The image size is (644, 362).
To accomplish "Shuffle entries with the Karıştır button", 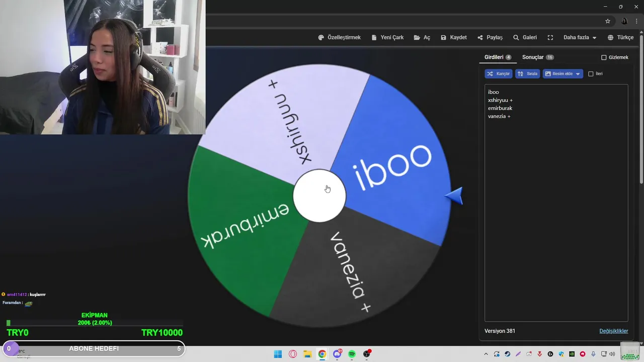I will tap(499, 74).
